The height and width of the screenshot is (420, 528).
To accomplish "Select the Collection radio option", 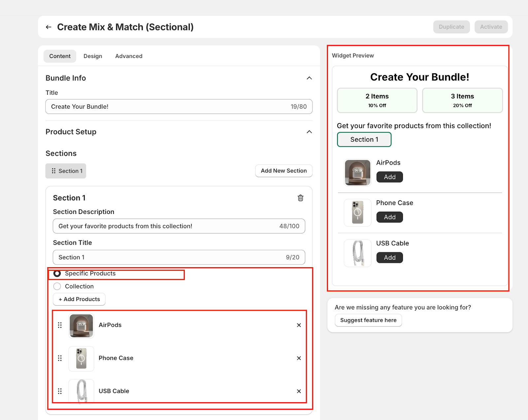I will click(x=57, y=286).
